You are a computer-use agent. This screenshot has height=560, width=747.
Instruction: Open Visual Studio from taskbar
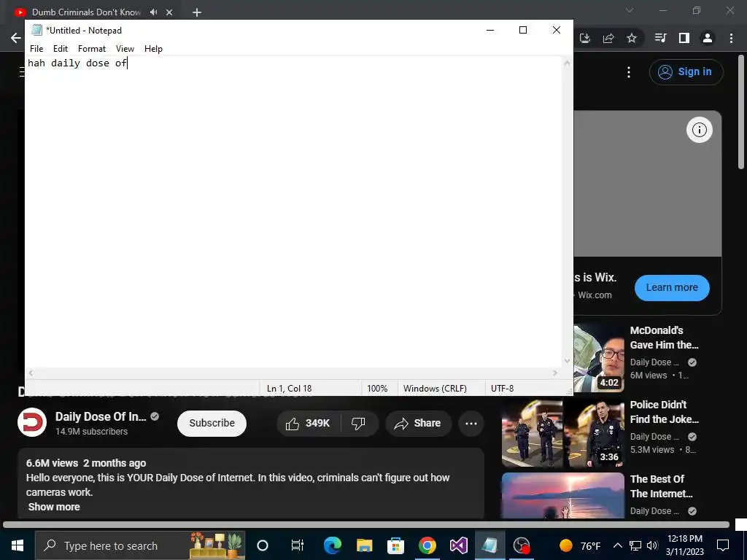(458, 545)
